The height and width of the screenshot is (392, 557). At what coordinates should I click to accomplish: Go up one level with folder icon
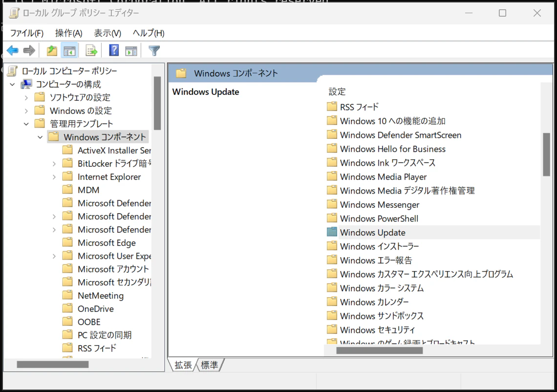click(x=52, y=50)
